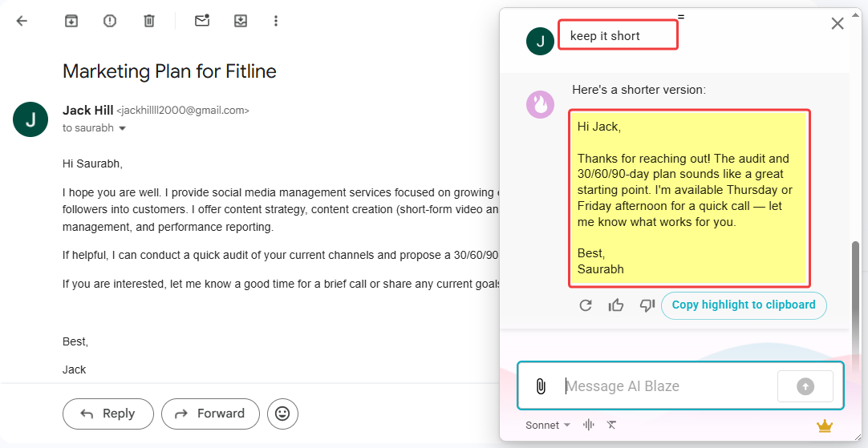Screen dimensions: 868x448
Task: Give the response a thumbs up
Action: pyautogui.click(x=616, y=305)
